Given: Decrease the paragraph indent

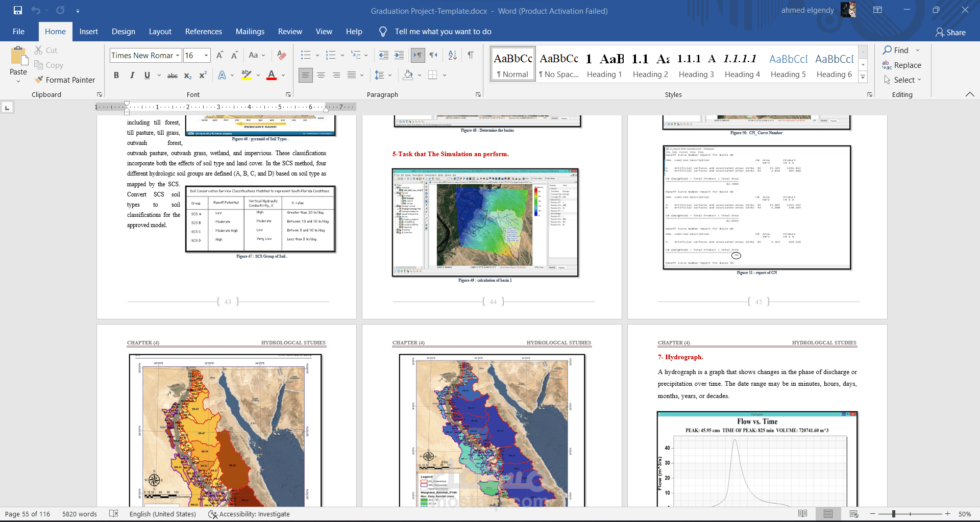Looking at the screenshot, I should (x=384, y=55).
